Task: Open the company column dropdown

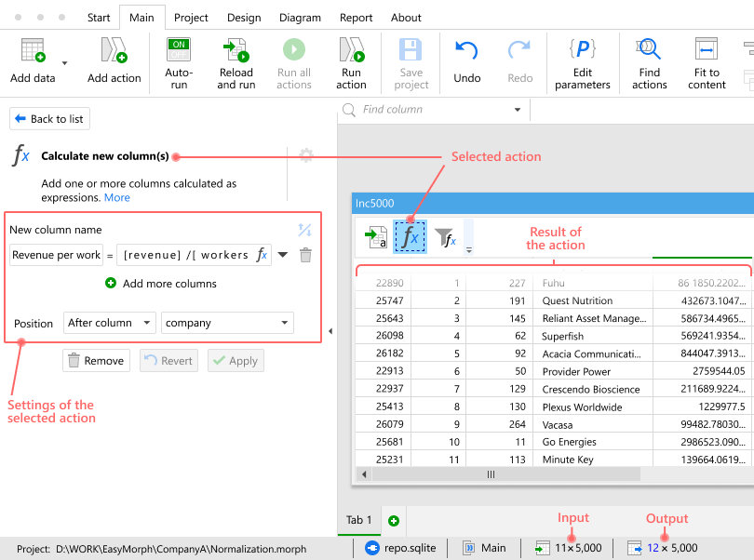Action: click(x=227, y=323)
